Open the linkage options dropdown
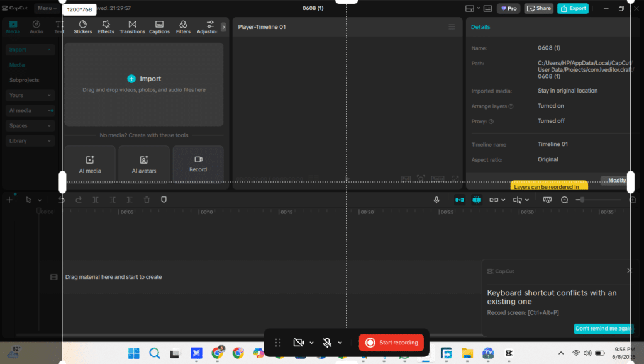644x364 pixels. 503,200
